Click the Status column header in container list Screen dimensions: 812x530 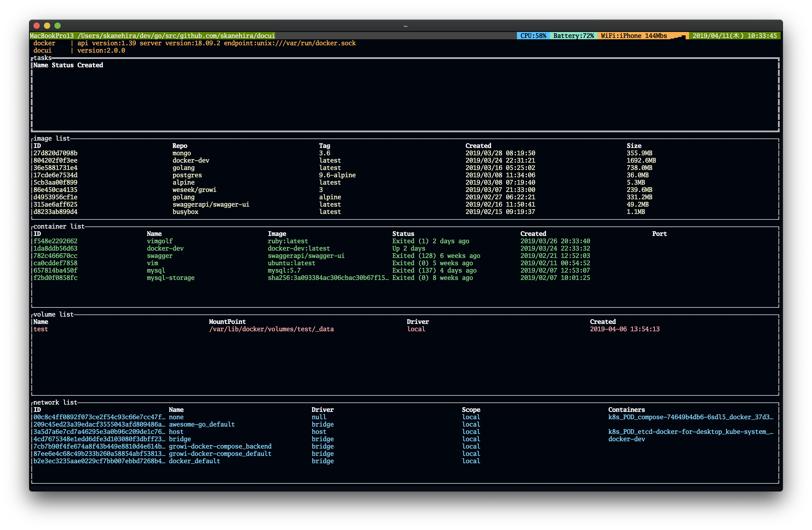tap(403, 234)
